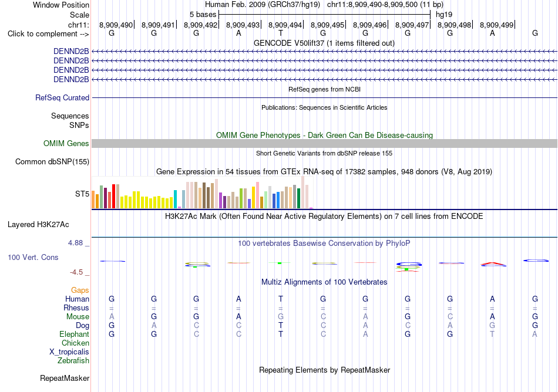Open '100 vertebrates Basewise Conservation by PhyloP' title

pyautogui.click(x=324, y=243)
